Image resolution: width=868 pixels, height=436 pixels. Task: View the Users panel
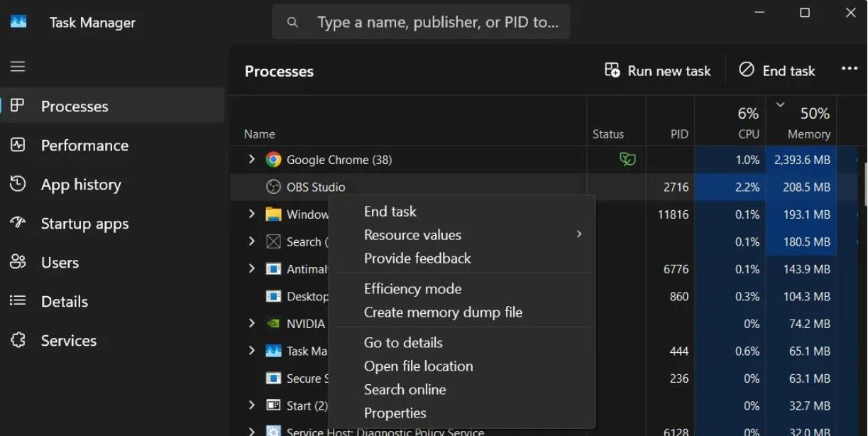[60, 262]
